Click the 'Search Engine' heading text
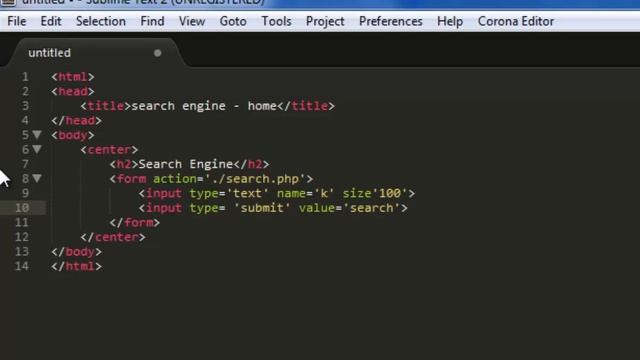Screen dimensions: 640x360 (x=186, y=164)
